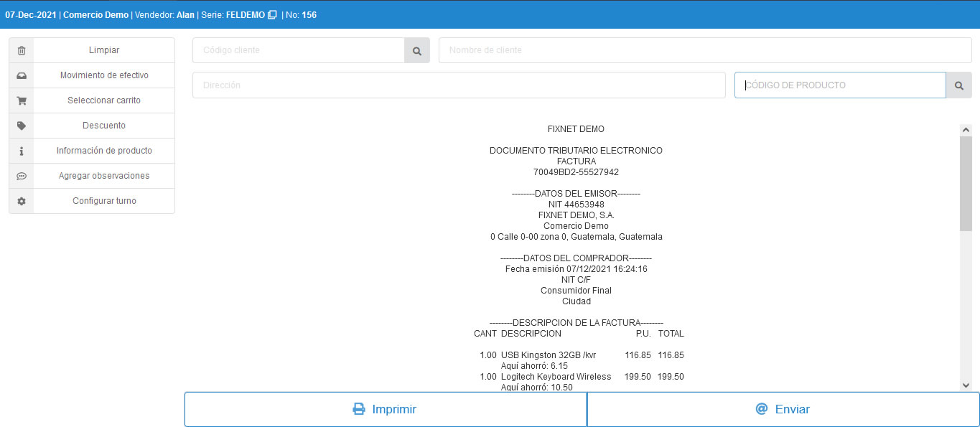Click the tag icon for Descuento

(22, 126)
